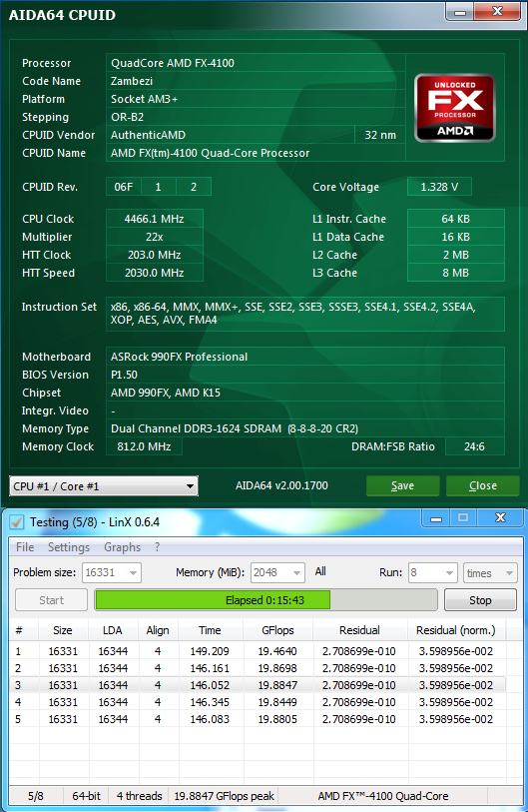Click the LinX checkmark title bar icon
The image size is (528, 812).
[17, 522]
